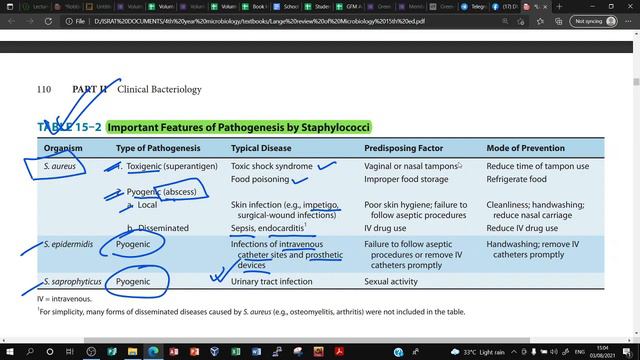This screenshot has width=640, height=360.
Task: Click the blue help question-mark taskbar icon
Action: point(398,352)
